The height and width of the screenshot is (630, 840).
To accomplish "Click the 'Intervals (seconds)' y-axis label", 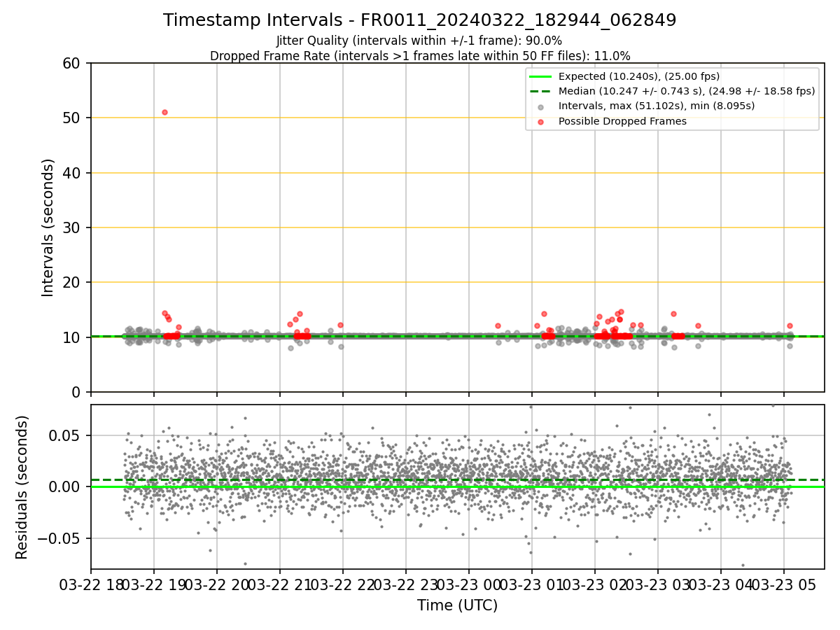I will (x=48, y=227).
